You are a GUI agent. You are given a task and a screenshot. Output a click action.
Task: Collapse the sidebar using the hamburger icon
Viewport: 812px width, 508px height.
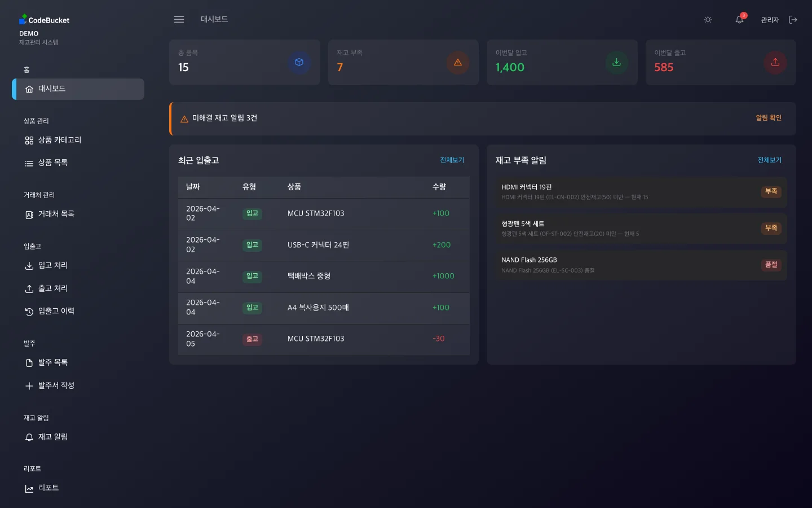click(179, 19)
